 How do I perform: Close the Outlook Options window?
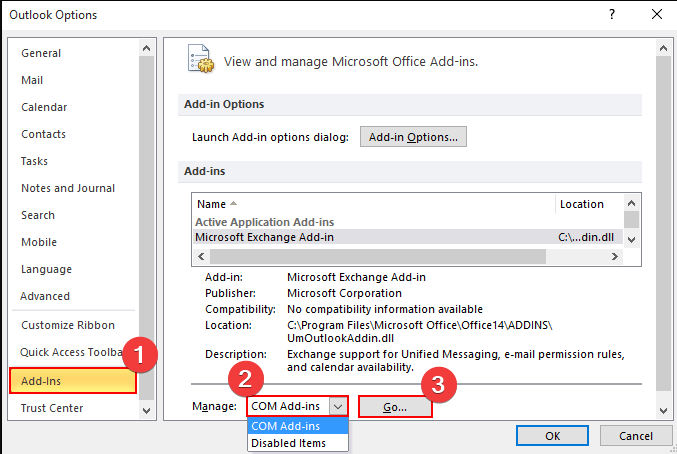click(x=657, y=14)
